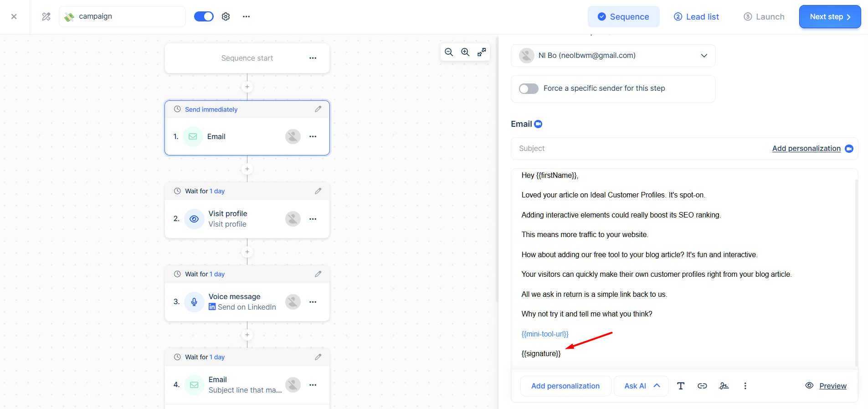Select the Voice message microphone icon
Screen dimensions: 868x409
194,302
